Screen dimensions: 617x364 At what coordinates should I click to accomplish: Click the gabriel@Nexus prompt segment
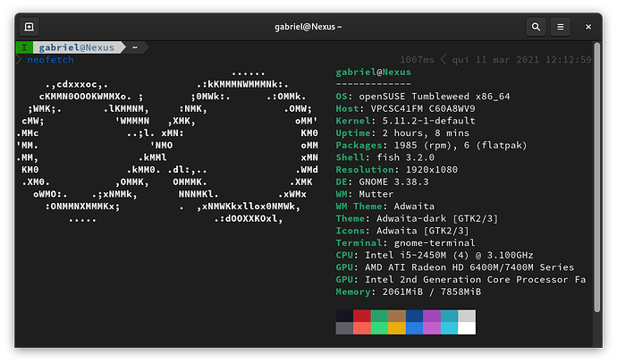point(77,47)
